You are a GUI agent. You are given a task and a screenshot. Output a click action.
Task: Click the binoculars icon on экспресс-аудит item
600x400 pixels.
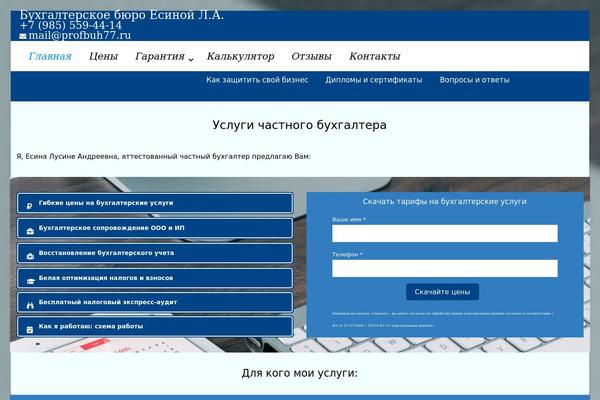coord(30,305)
